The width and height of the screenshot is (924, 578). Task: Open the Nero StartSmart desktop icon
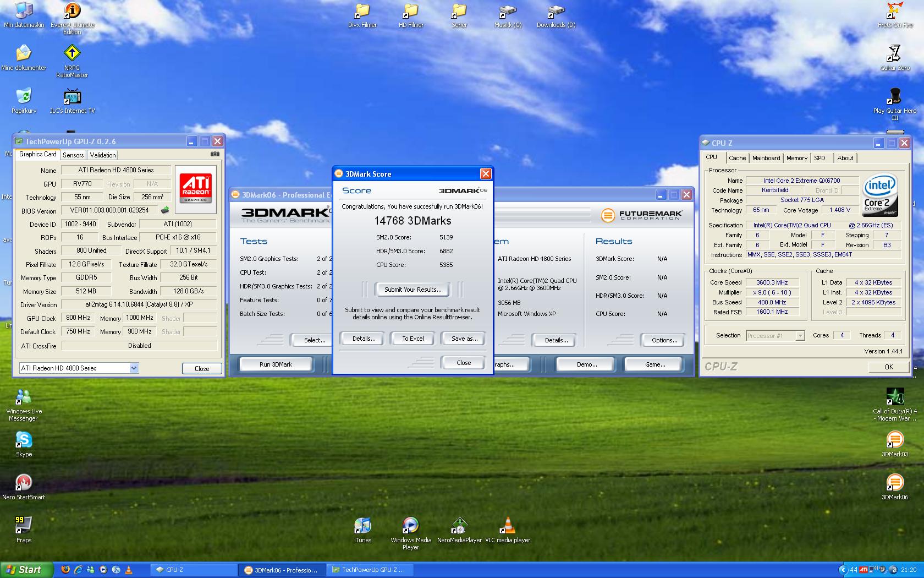tap(24, 483)
